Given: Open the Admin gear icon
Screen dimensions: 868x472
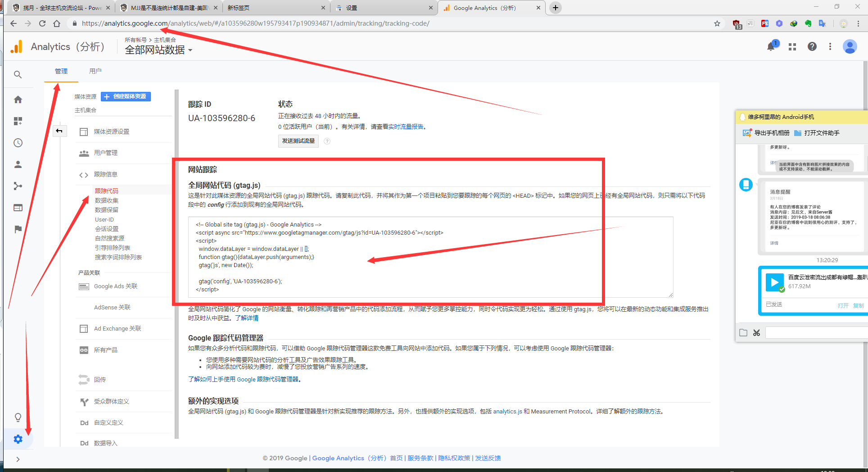Looking at the screenshot, I should [x=18, y=439].
